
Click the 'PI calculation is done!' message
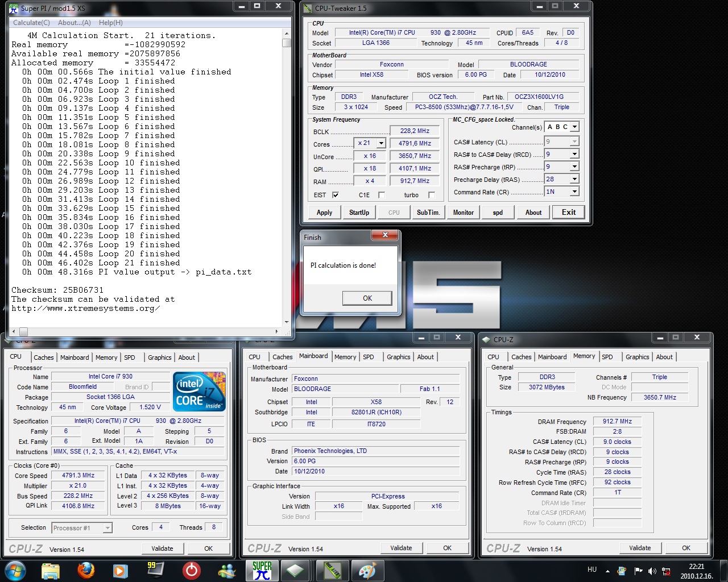pos(343,265)
